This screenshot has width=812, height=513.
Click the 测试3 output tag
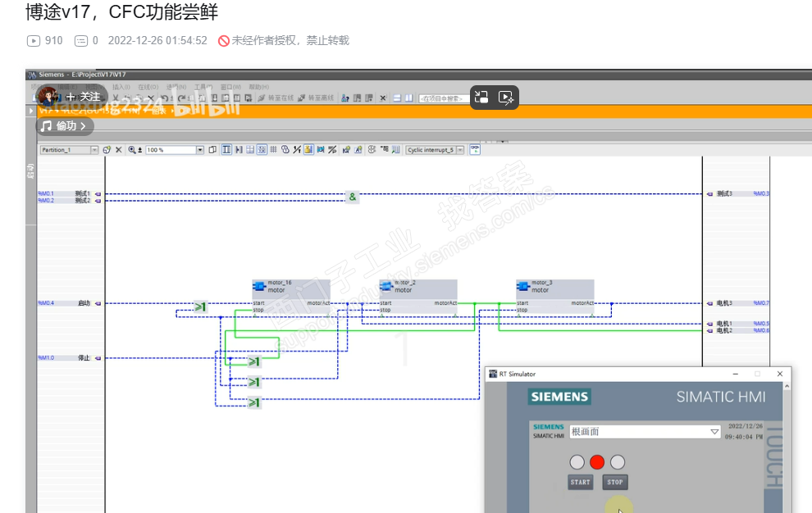click(724, 193)
